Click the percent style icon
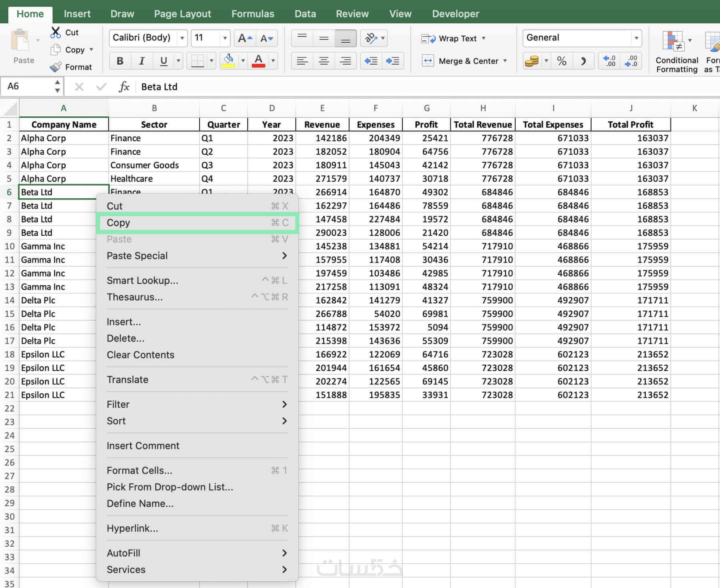 (x=561, y=61)
